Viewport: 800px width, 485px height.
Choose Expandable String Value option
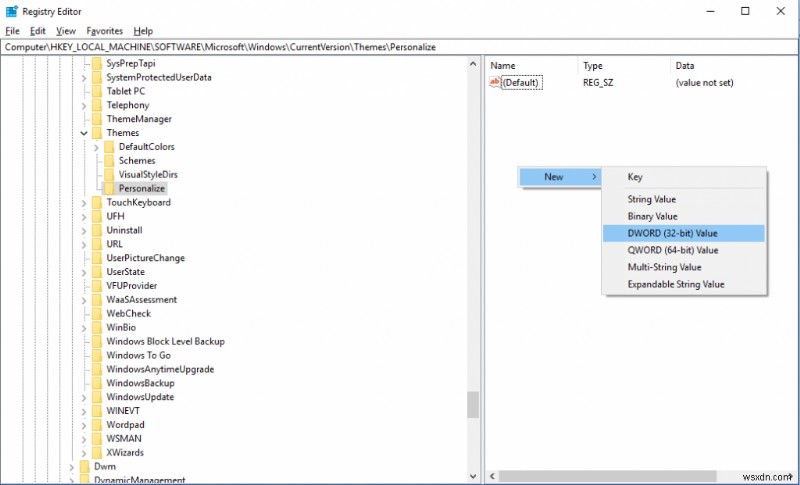[684, 285]
